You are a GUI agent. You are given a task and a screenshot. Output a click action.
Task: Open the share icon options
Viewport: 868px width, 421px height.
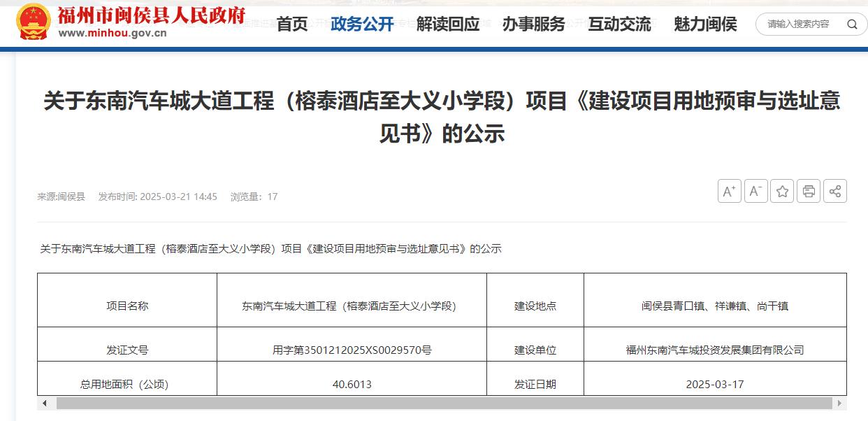[835, 191]
